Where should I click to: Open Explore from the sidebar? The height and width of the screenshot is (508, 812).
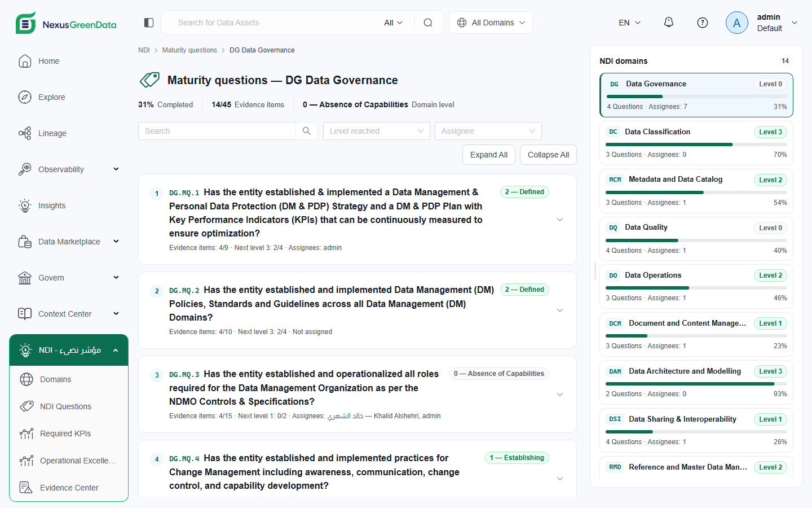(69, 97)
